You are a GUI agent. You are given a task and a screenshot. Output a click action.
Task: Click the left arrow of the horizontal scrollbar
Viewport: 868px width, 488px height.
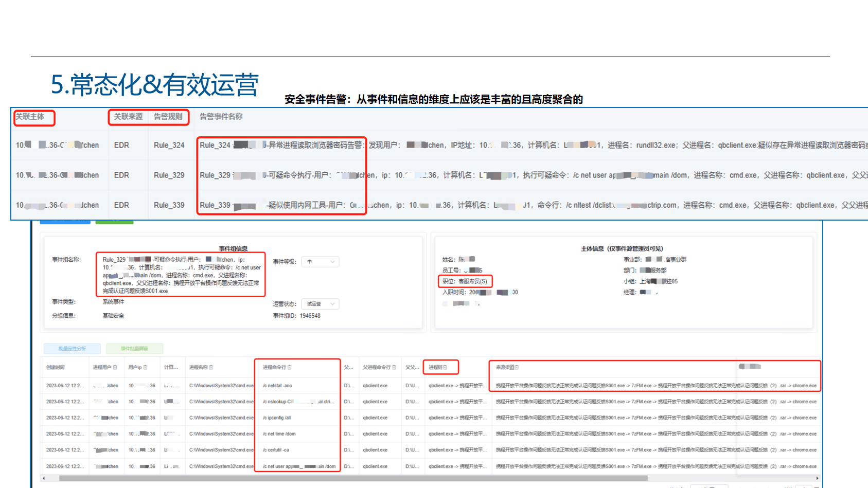[x=44, y=478]
